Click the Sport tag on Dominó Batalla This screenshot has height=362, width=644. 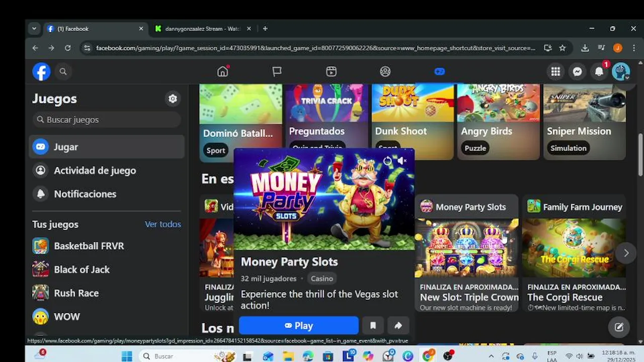coord(216,150)
